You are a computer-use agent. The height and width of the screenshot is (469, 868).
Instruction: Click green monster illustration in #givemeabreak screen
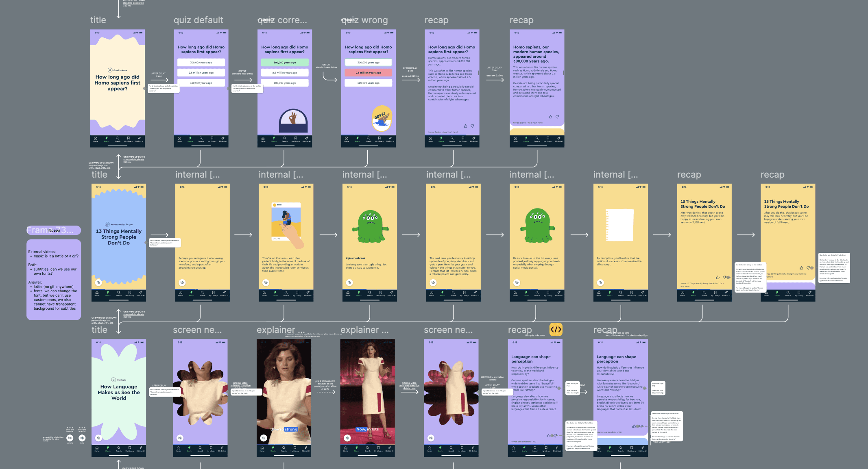370,226
